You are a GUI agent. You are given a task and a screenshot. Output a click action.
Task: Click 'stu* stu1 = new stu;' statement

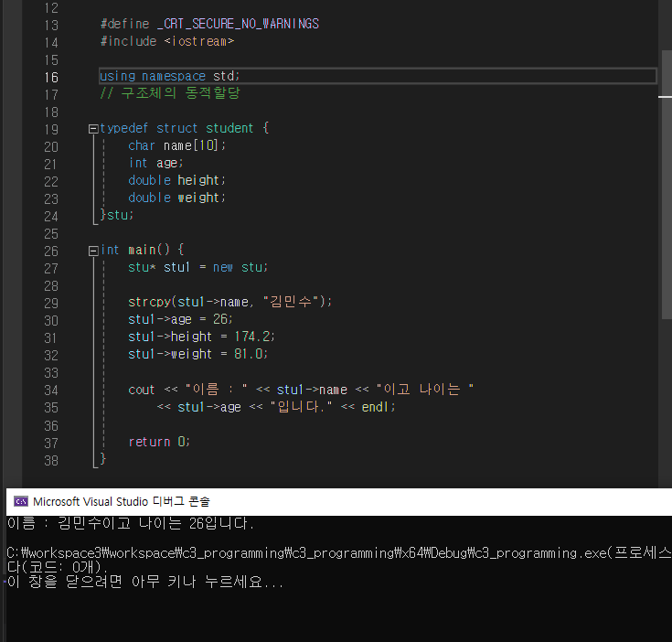(198, 267)
